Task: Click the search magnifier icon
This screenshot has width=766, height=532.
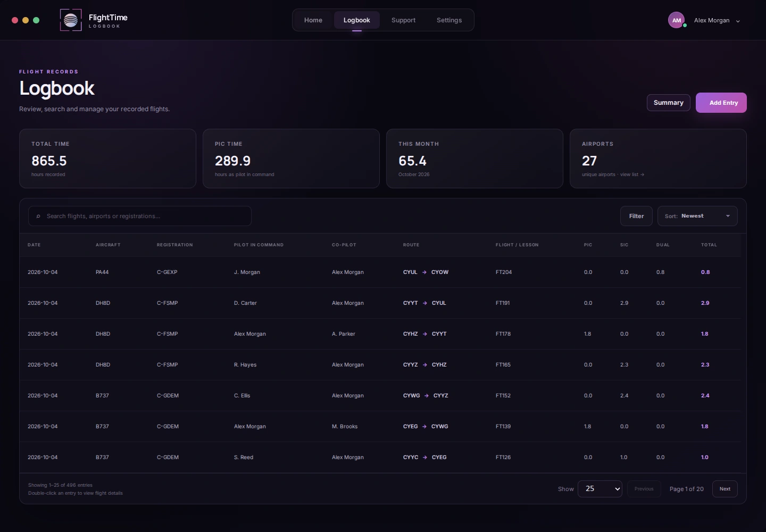Action: pyautogui.click(x=38, y=217)
